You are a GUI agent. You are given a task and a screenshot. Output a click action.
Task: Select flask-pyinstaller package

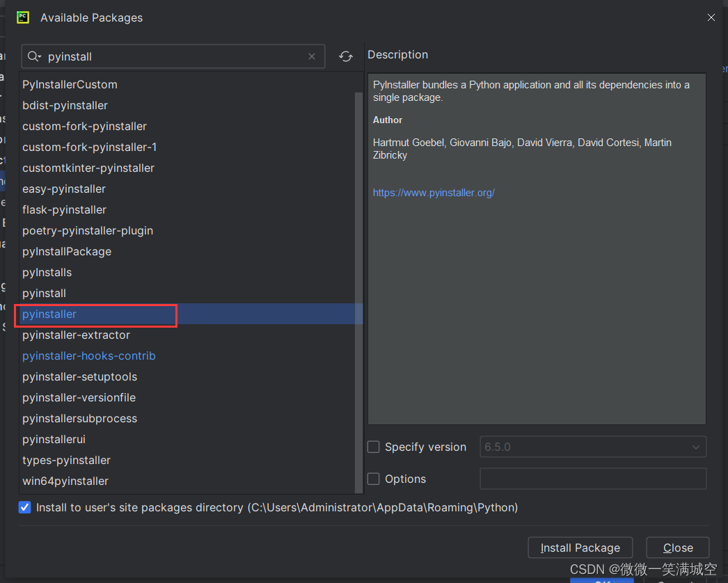coord(191,210)
